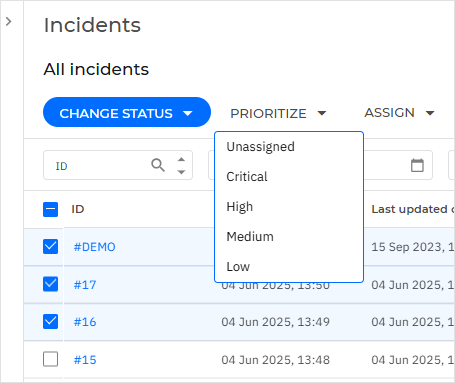Increase ID filter value with up arrow
The width and height of the screenshot is (455, 383).
pyautogui.click(x=181, y=160)
